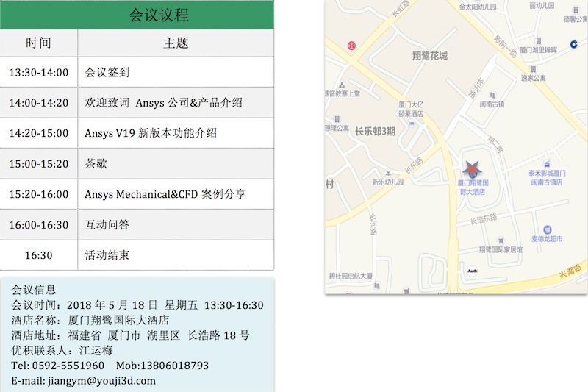The width and height of the screenshot is (588, 392).
Task: Click the 麦德龙超市 shop icon
Action: tap(547, 229)
